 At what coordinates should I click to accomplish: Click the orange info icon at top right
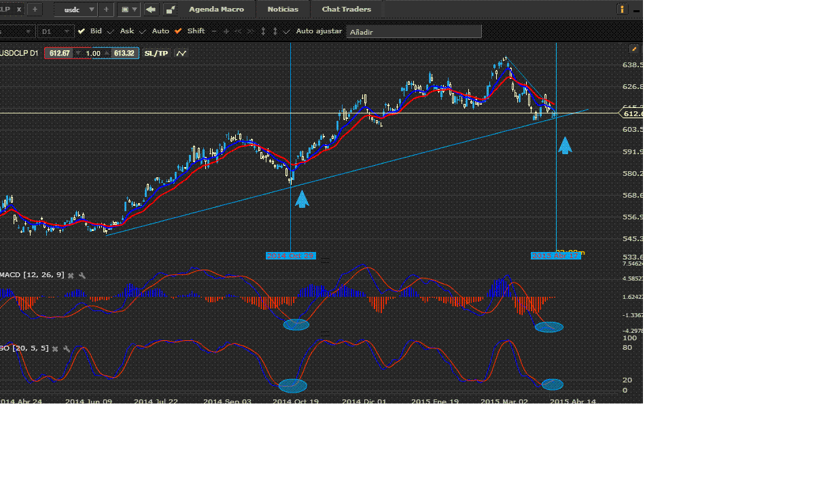click(623, 10)
